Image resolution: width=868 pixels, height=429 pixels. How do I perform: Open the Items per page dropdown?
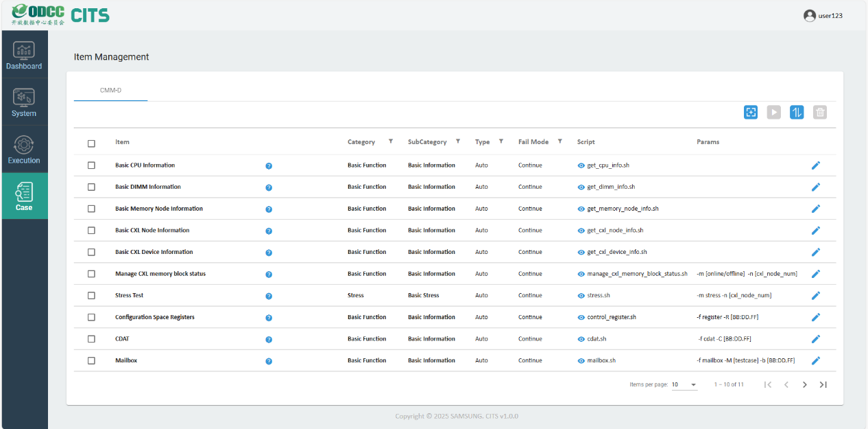(684, 385)
